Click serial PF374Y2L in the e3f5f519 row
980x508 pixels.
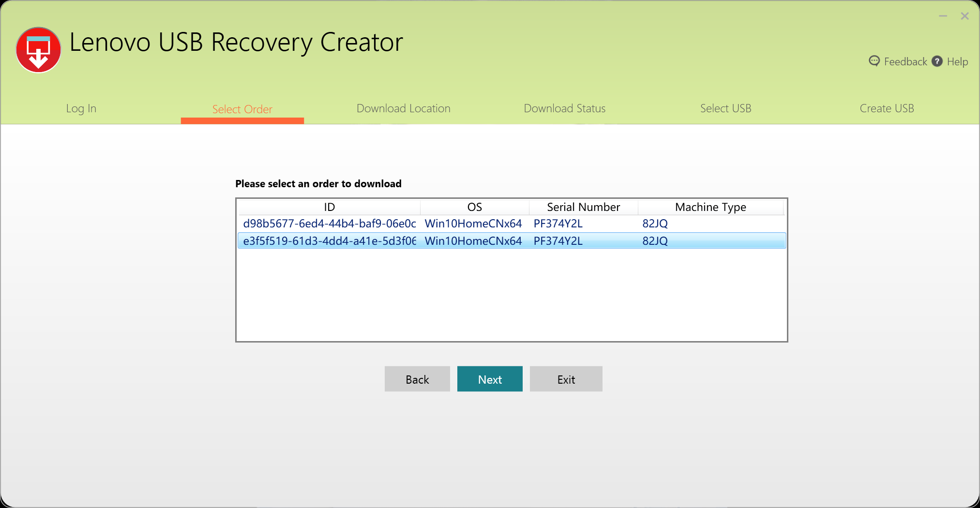tap(558, 241)
